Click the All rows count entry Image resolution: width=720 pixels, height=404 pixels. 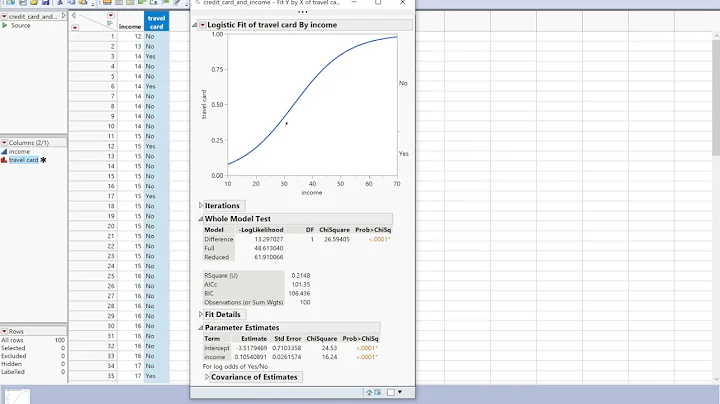pos(33,340)
